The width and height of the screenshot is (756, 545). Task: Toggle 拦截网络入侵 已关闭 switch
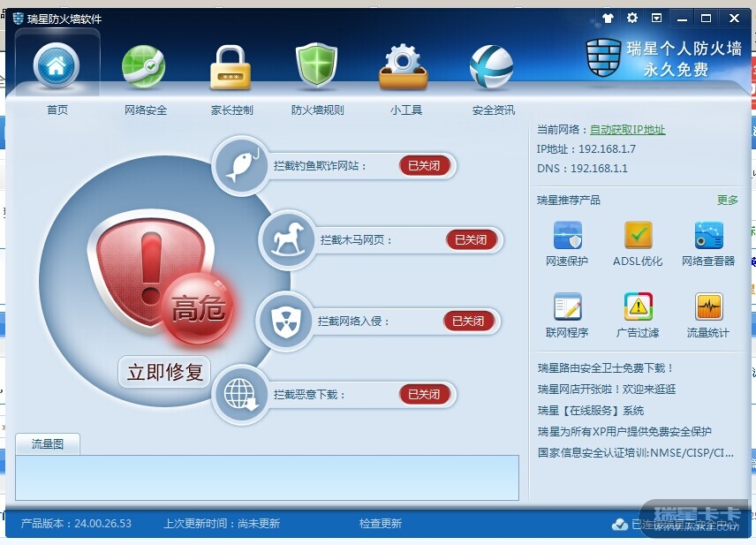click(x=469, y=321)
